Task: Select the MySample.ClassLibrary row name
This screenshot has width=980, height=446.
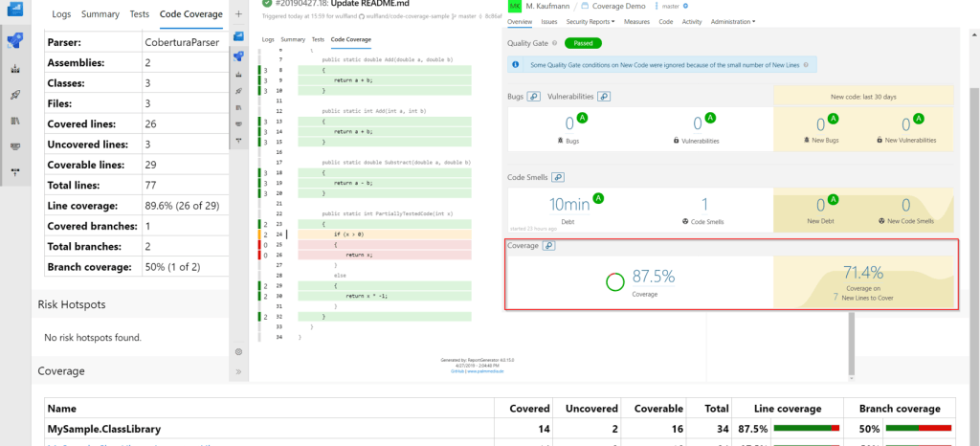Action: [x=104, y=429]
